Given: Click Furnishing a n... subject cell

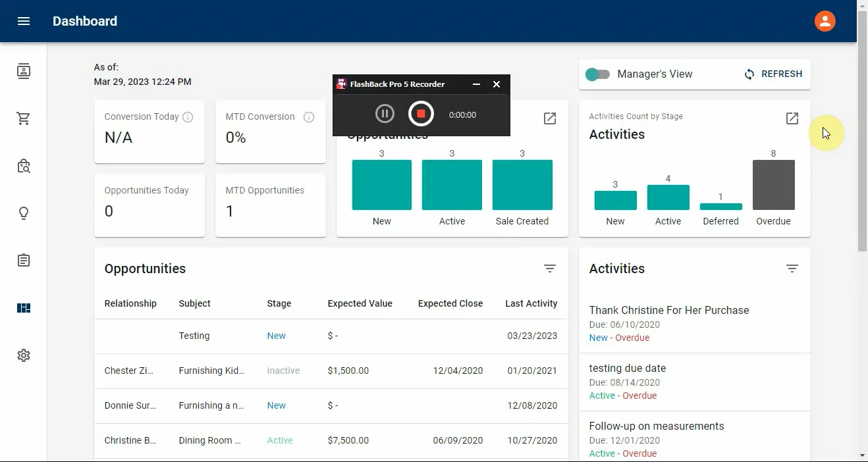Looking at the screenshot, I should [x=211, y=405].
